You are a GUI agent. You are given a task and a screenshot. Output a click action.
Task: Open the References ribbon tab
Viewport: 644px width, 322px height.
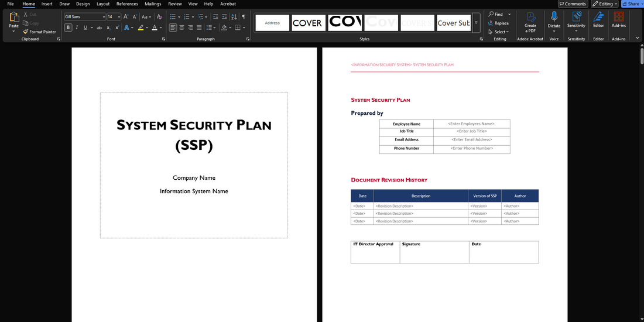tap(127, 4)
